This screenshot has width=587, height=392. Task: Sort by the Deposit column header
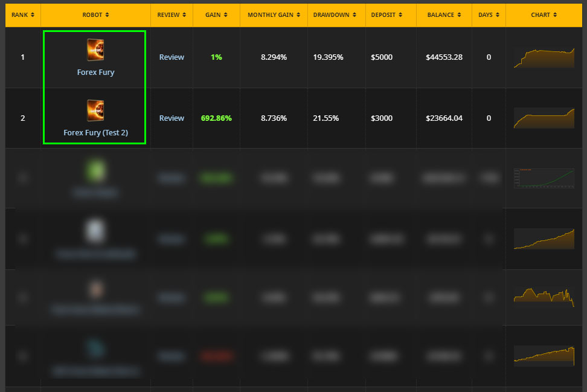(x=391, y=14)
